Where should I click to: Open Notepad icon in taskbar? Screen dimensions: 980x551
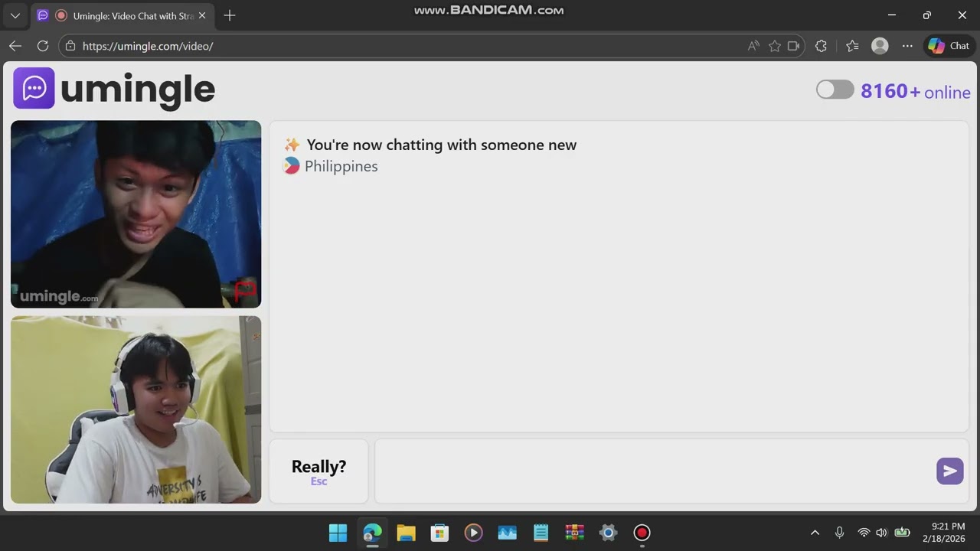pyautogui.click(x=541, y=533)
